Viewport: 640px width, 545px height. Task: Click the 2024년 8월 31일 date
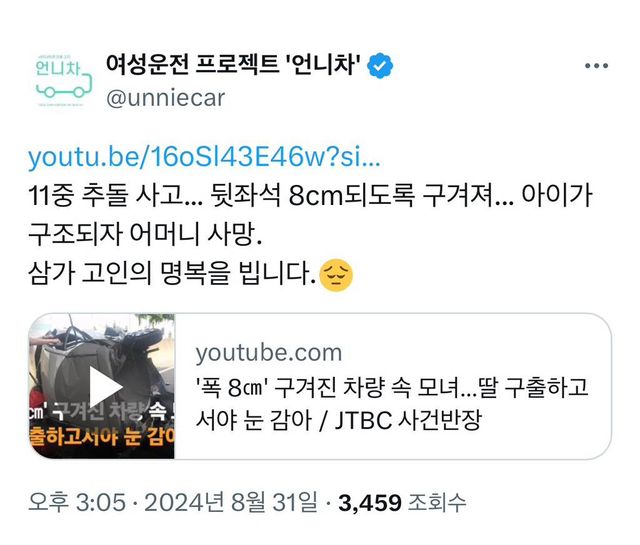point(231,502)
